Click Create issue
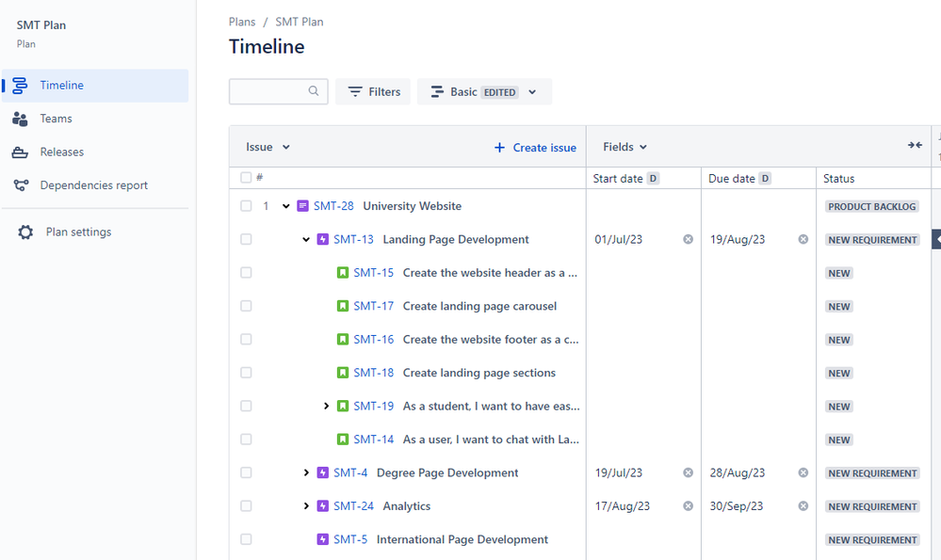This screenshot has width=941, height=560. click(535, 148)
